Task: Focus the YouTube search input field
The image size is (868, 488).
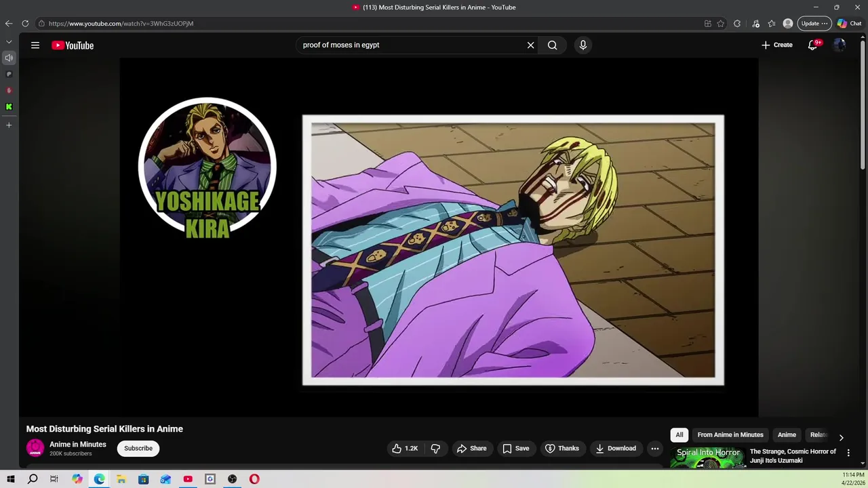Action: (410, 45)
